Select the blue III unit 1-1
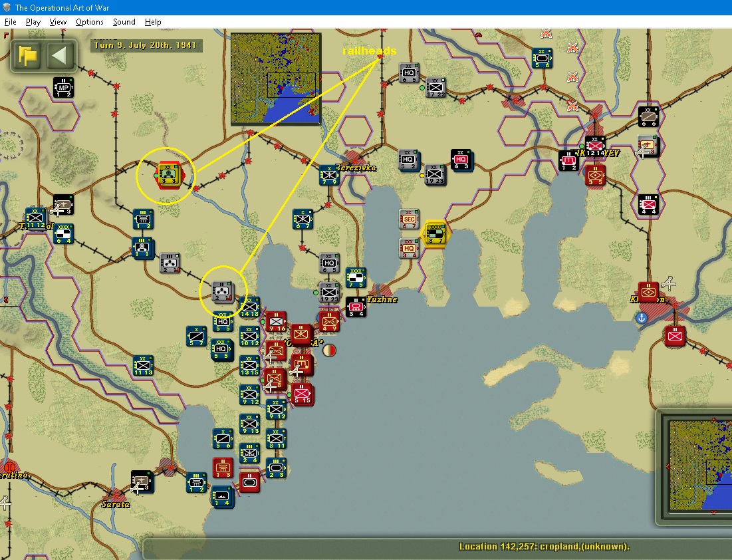The image size is (732, 560). coord(142,248)
